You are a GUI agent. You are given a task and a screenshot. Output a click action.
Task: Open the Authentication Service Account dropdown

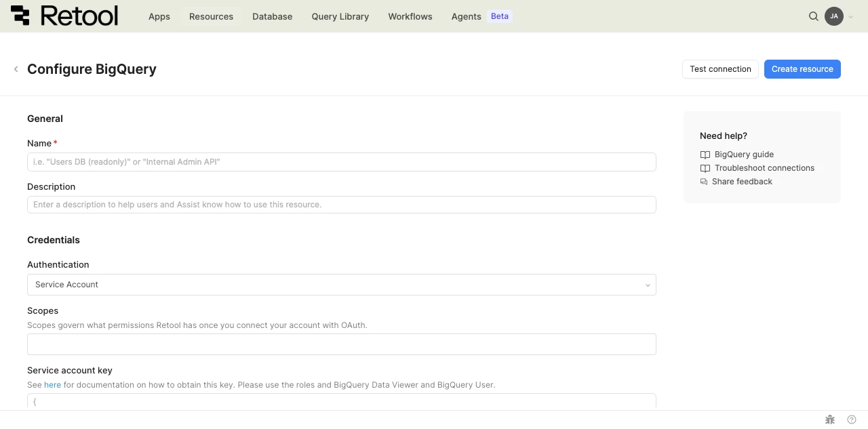342,285
